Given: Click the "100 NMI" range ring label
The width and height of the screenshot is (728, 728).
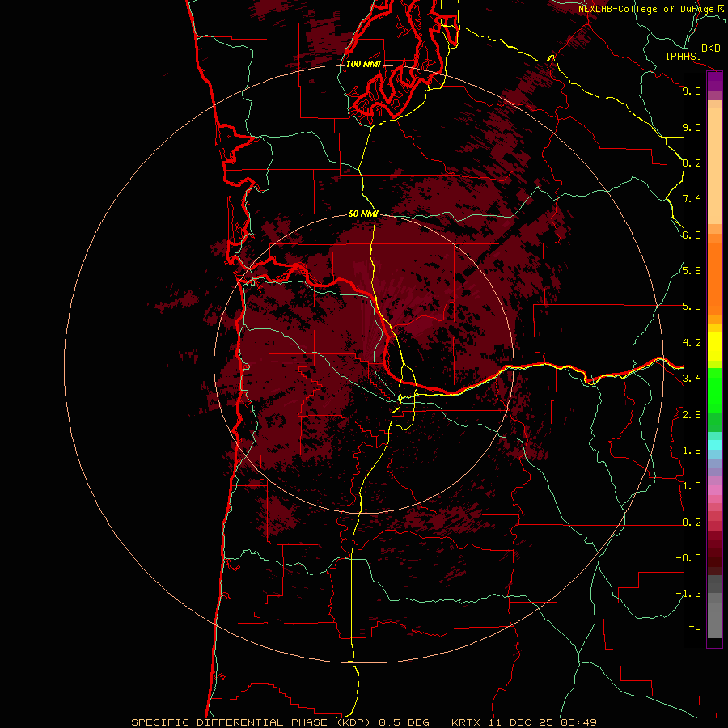Looking at the screenshot, I should (363, 64).
